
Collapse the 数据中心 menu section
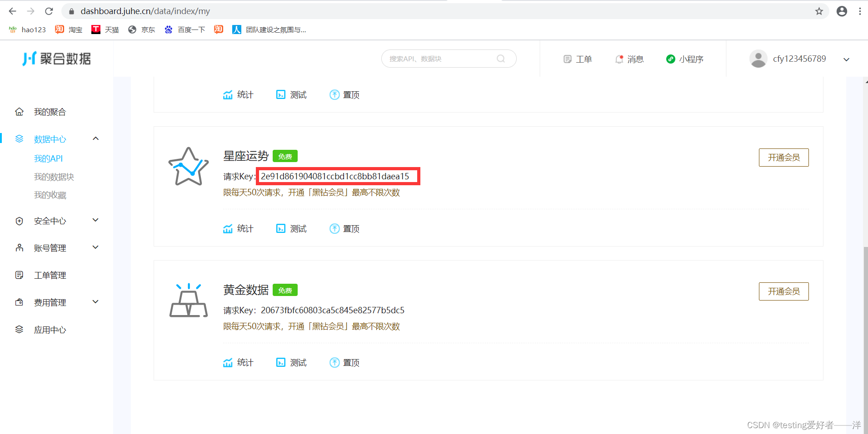(x=95, y=138)
